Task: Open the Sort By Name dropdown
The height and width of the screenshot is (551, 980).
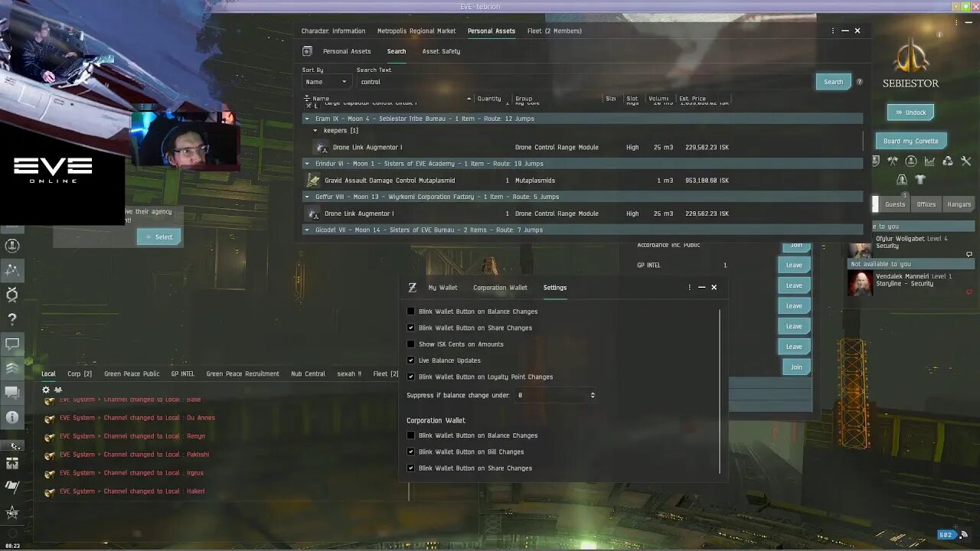Action: (326, 82)
